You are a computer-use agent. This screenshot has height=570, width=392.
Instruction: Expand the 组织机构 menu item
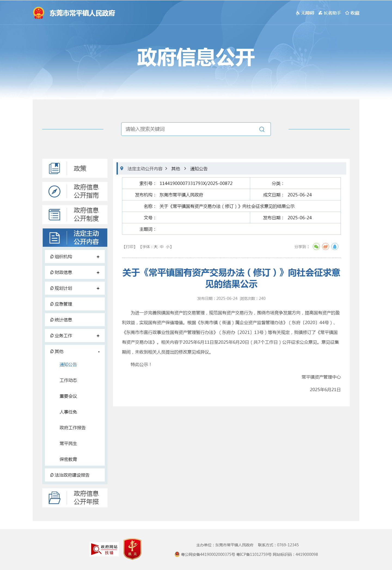pos(98,257)
